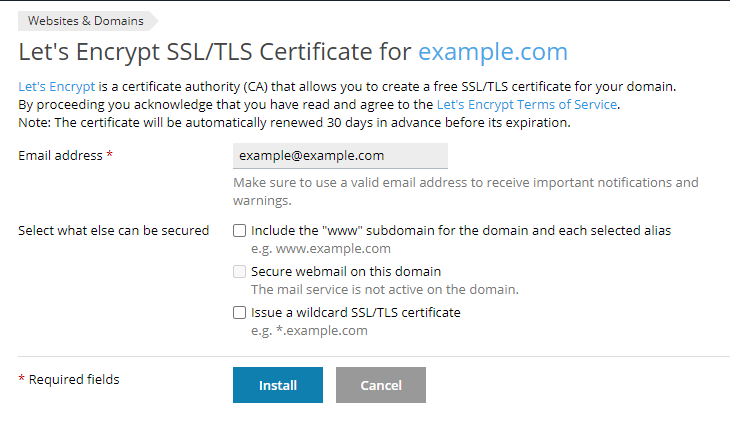Check the Issue a wildcard SSL/TLS certificate box

(x=239, y=312)
